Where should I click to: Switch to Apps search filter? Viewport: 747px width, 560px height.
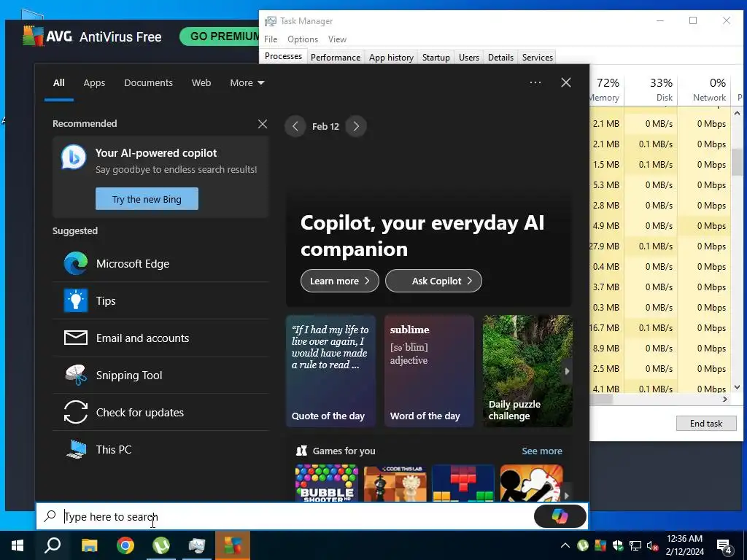point(94,83)
